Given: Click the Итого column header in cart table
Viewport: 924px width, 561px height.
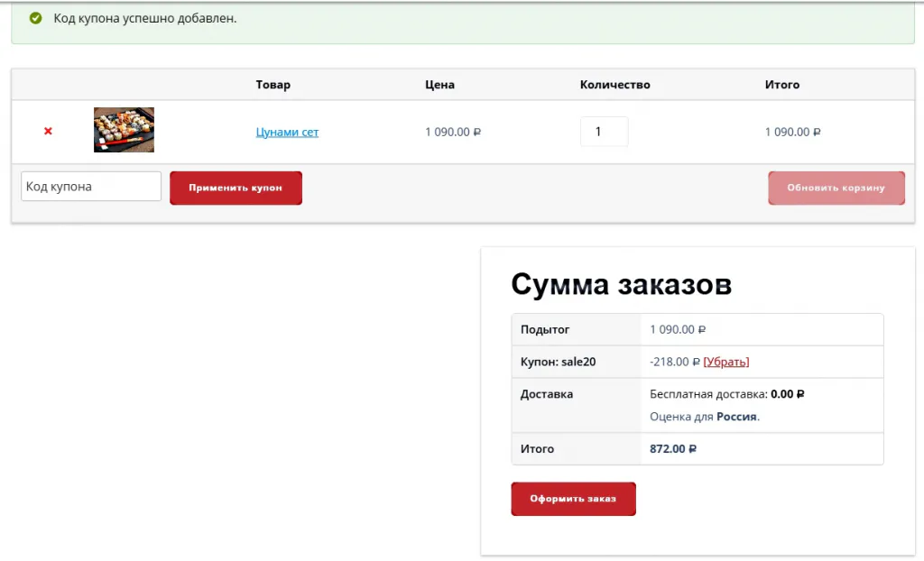Looking at the screenshot, I should pyautogui.click(x=781, y=85).
